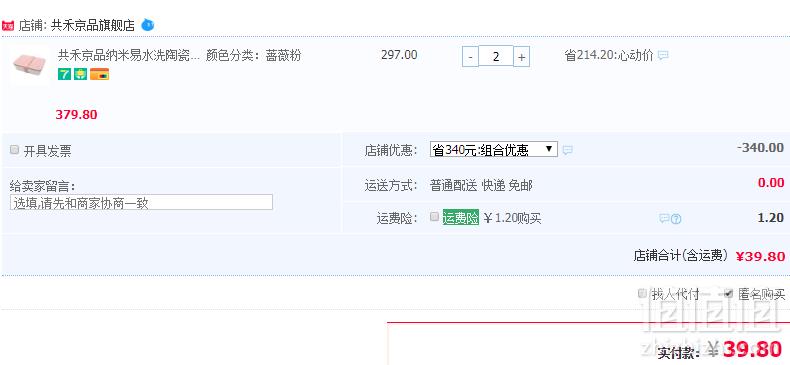Open the pink lunch box product thumbnail
The height and width of the screenshot is (365, 790).
[x=29, y=66]
